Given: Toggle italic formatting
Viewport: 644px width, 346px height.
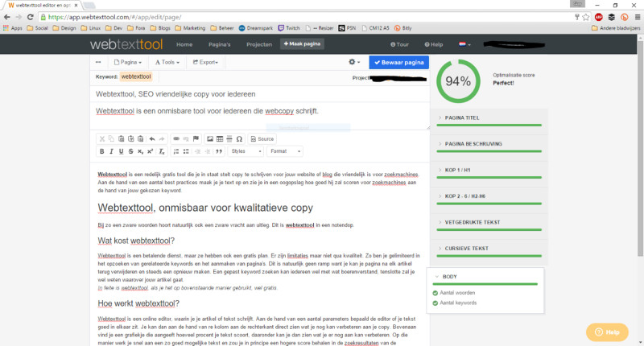Looking at the screenshot, I should [111, 151].
